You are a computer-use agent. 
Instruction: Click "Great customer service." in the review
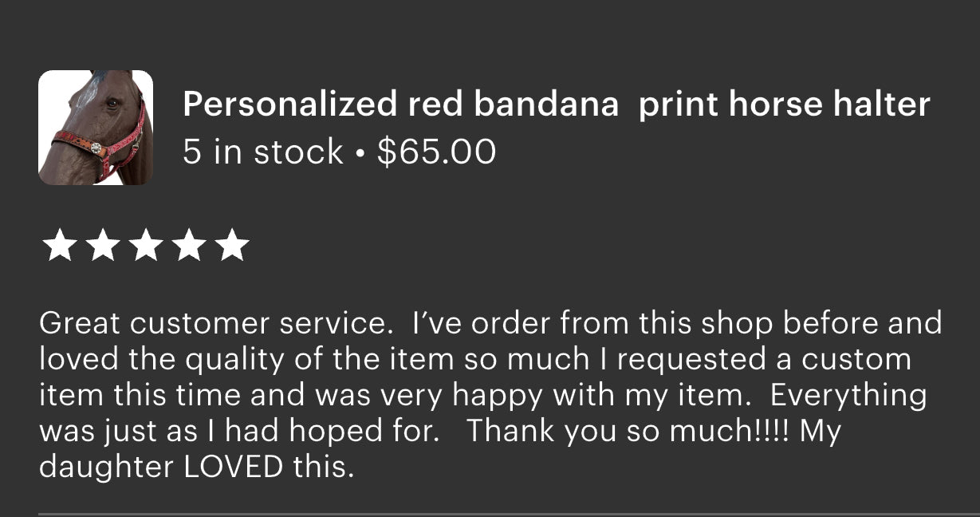(212, 323)
